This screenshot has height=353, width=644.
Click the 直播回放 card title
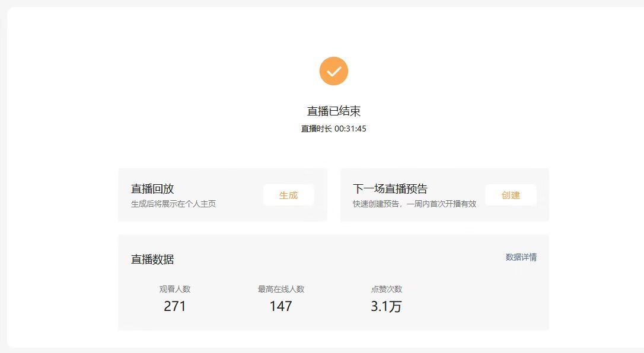click(152, 189)
